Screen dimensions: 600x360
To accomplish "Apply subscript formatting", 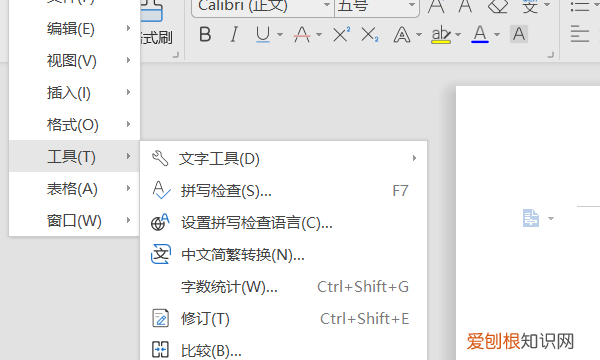I will point(370,34).
